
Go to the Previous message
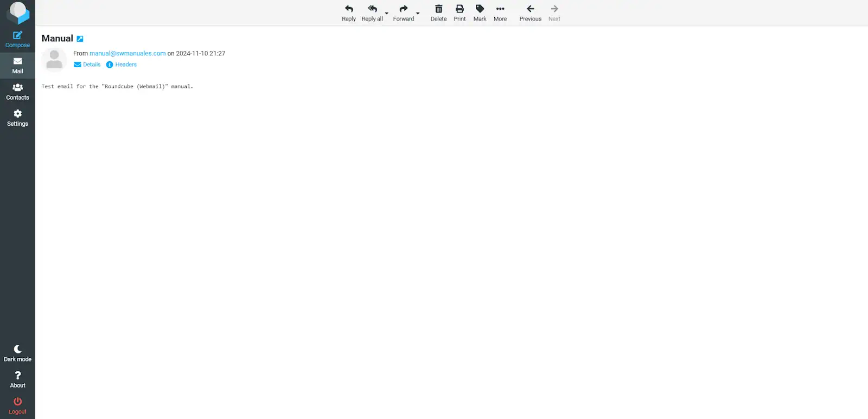pyautogui.click(x=530, y=12)
